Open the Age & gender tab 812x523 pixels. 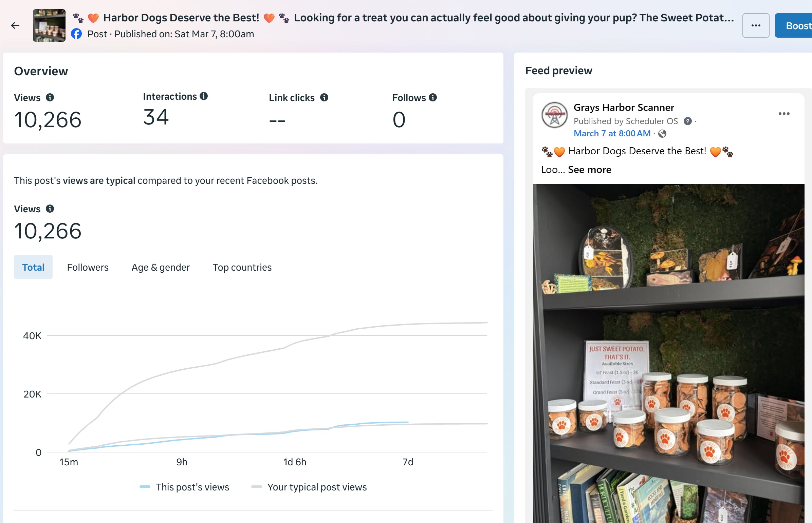tap(161, 267)
